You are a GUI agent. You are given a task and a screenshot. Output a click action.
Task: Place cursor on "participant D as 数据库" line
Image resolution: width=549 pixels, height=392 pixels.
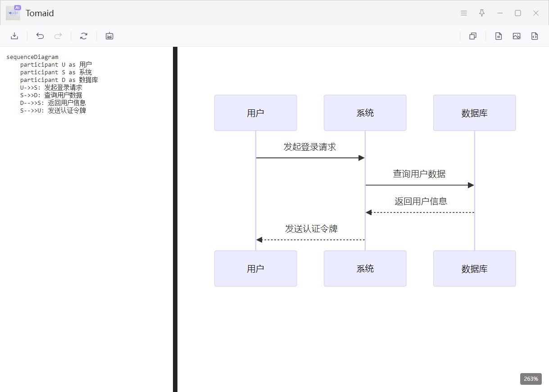tap(59, 80)
